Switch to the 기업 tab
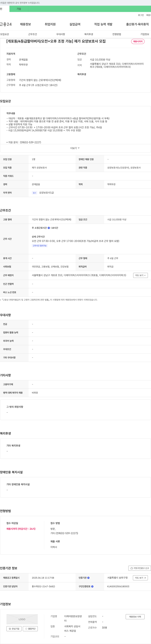151x644 pixels. click(x=19, y=9)
